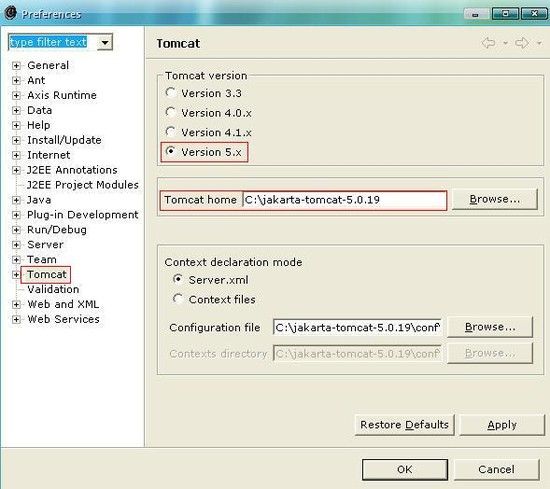
Task: Click the Eclipse icon in the title bar
Action: tap(11, 13)
